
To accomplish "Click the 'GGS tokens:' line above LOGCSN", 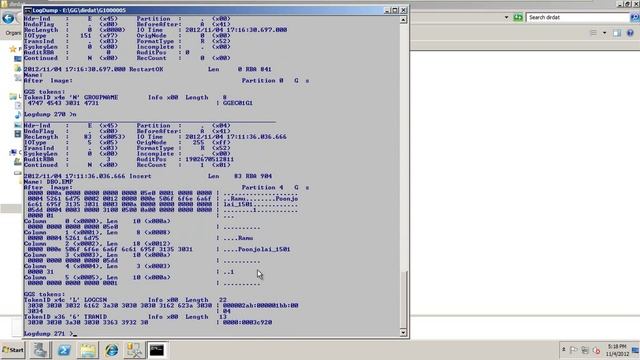I will coord(44,294).
